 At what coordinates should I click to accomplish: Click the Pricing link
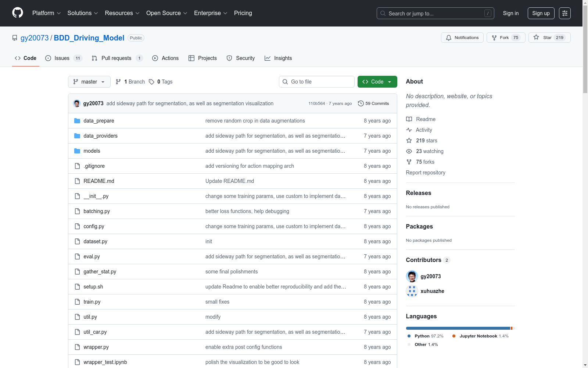coord(243,13)
